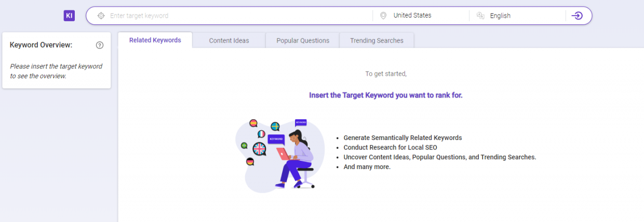This screenshot has width=644, height=222.
Task: Open the Popular Questions tab
Action: pyautogui.click(x=303, y=40)
